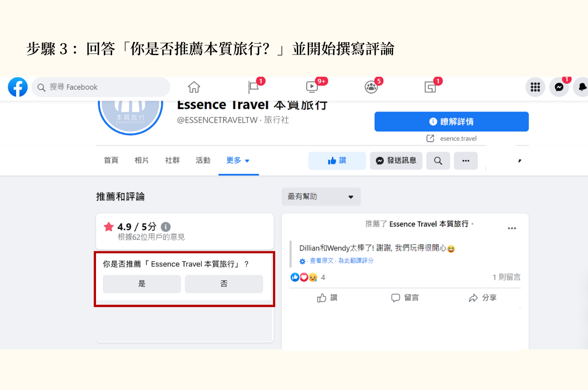Image resolution: width=588 pixels, height=390 pixels.
Task: Open the review post three-dot menu
Action: pos(512,228)
